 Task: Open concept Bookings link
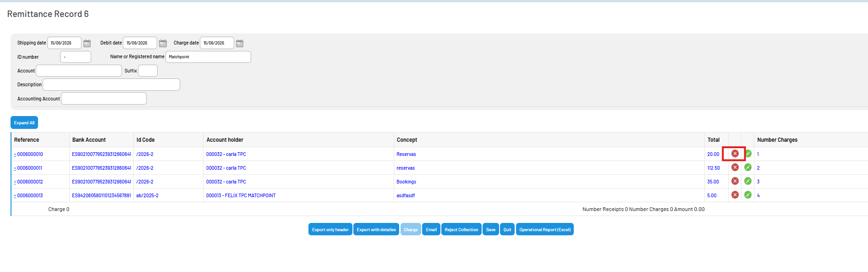click(x=406, y=182)
